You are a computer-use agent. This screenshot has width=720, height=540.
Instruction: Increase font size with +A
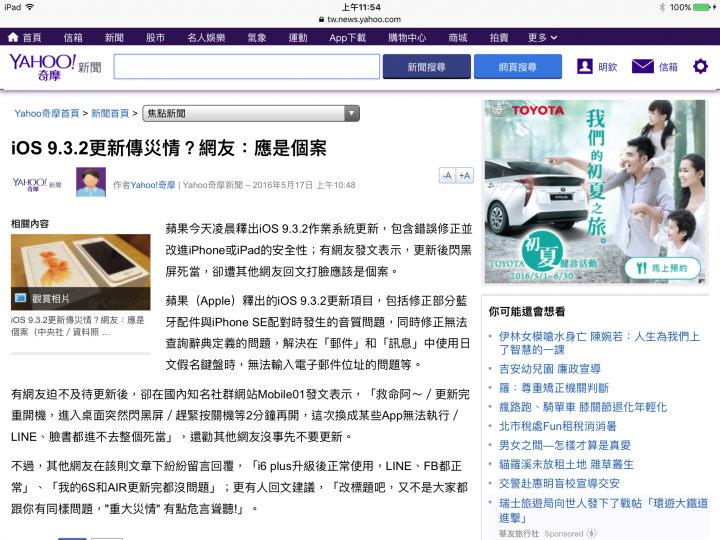(465, 175)
